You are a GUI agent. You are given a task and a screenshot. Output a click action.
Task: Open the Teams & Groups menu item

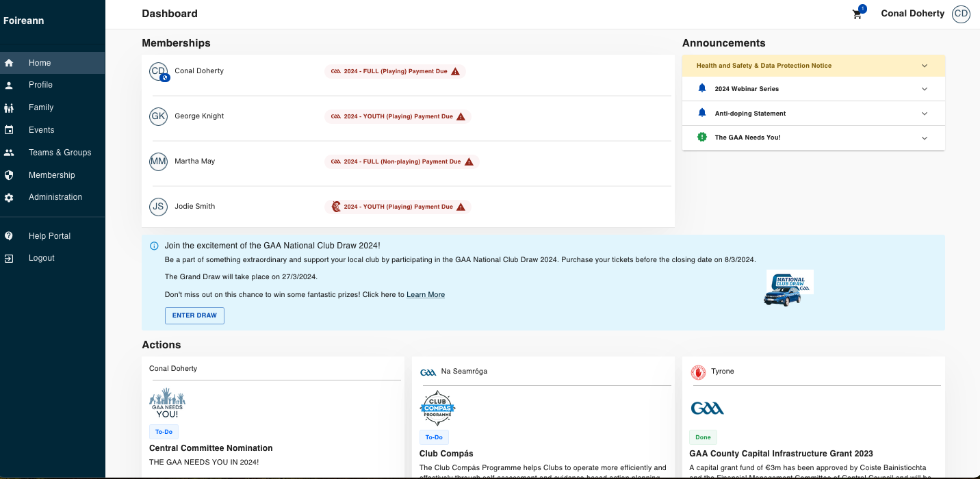tap(53, 153)
